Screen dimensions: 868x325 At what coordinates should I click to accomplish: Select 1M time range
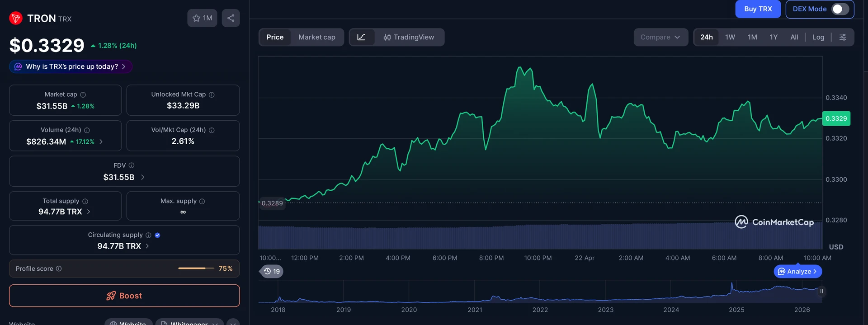pyautogui.click(x=752, y=37)
